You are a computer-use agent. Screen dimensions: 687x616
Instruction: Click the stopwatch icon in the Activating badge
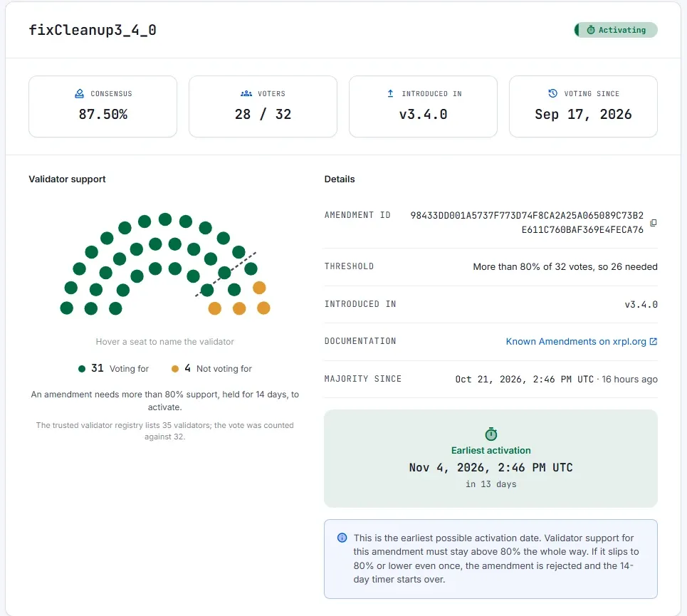point(591,30)
